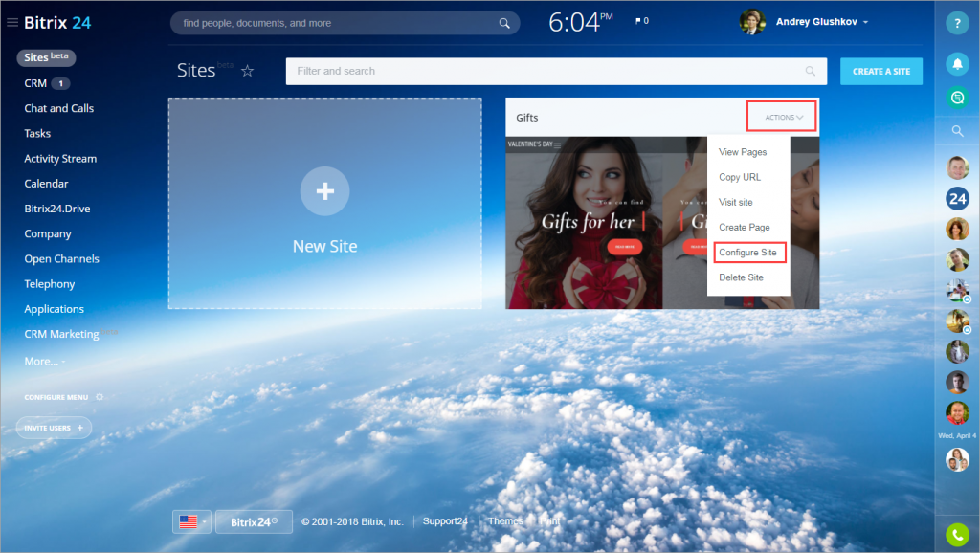980x553 pixels.
Task: Open Open Channels section
Action: 61,258
